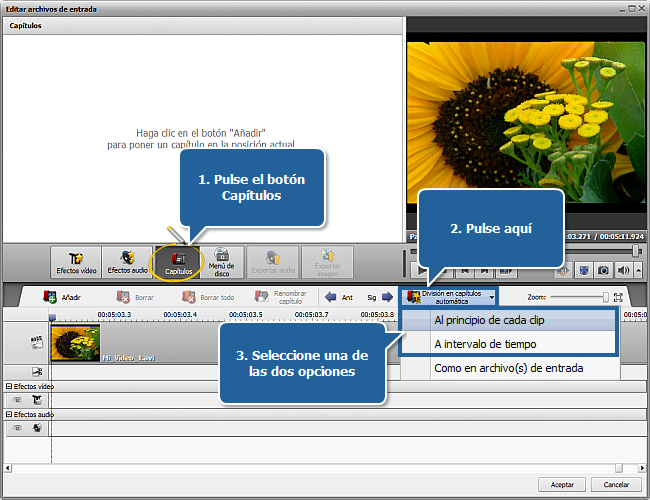Open División en capítulos automática dropdown
This screenshot has width=650, height=500.
(450, 297)
